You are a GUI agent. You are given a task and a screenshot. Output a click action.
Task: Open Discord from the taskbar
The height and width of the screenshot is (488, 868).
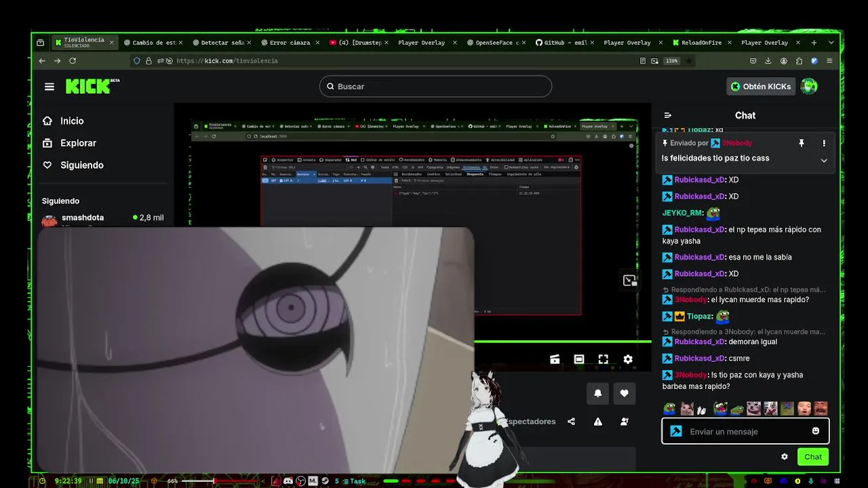[288, 481]
